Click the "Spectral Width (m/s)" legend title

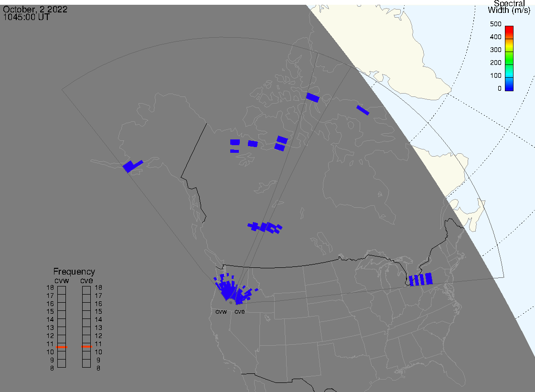coord(509,7)
